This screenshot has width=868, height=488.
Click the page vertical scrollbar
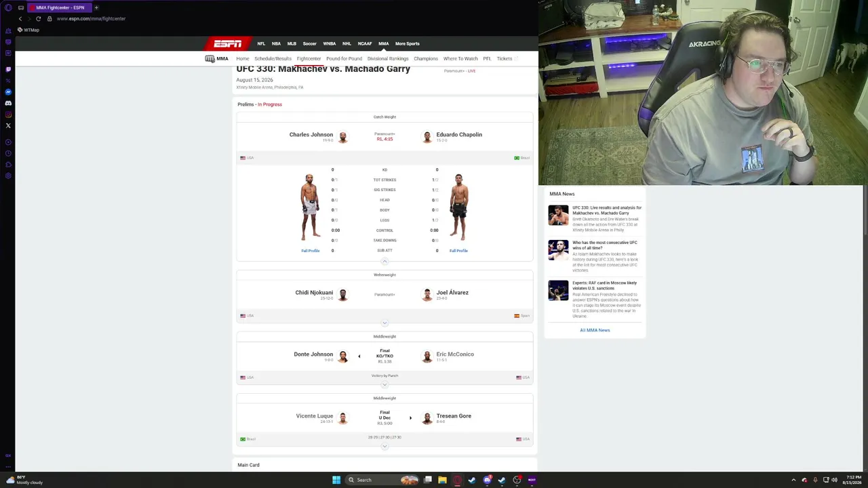coord(865,210)
